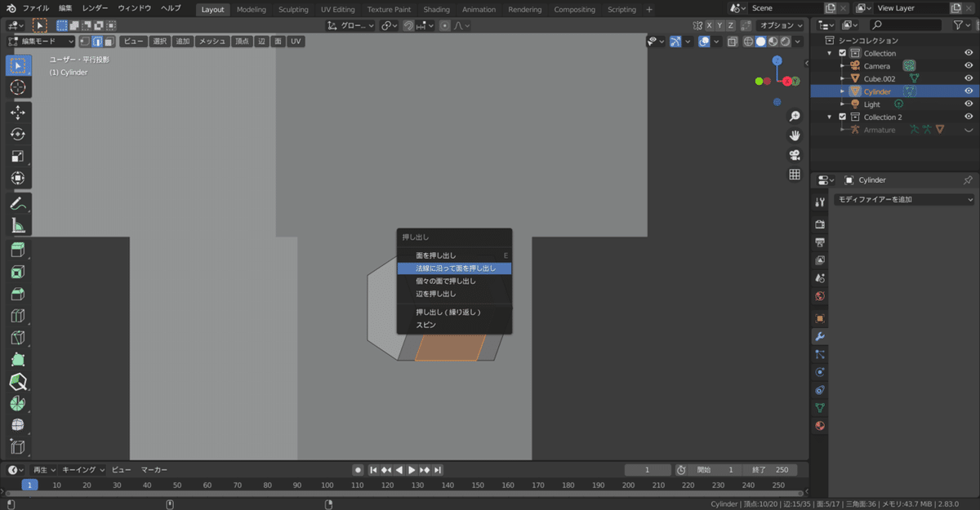
Task: Click the viewport pan hand icon
Action: (794, 135)
